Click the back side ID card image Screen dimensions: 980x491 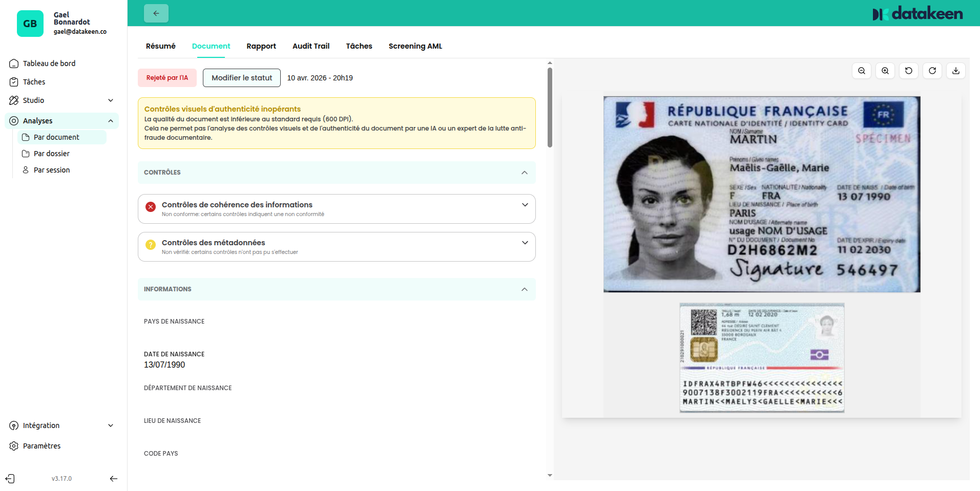[x=762, y=357]
